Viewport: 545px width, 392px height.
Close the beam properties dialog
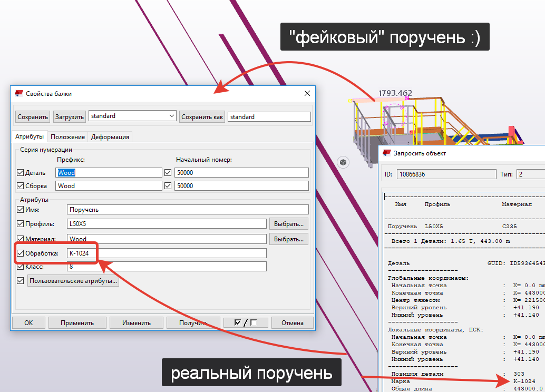coord(307,93)
